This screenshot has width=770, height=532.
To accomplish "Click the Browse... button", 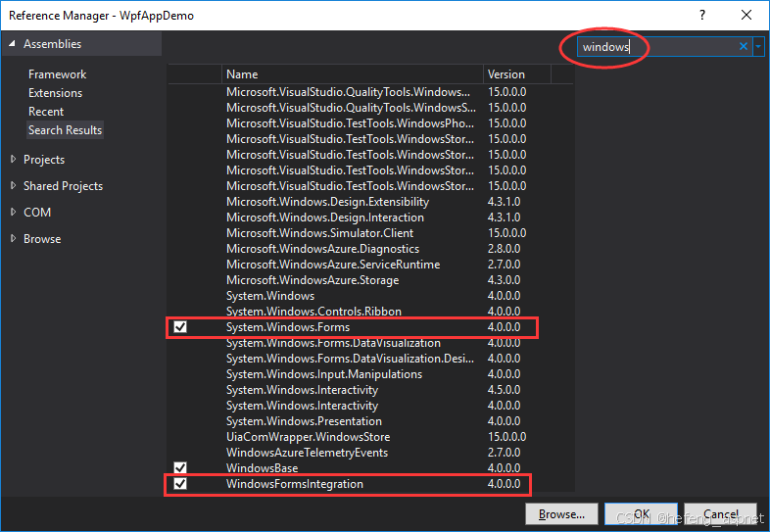I will [561, 514].
